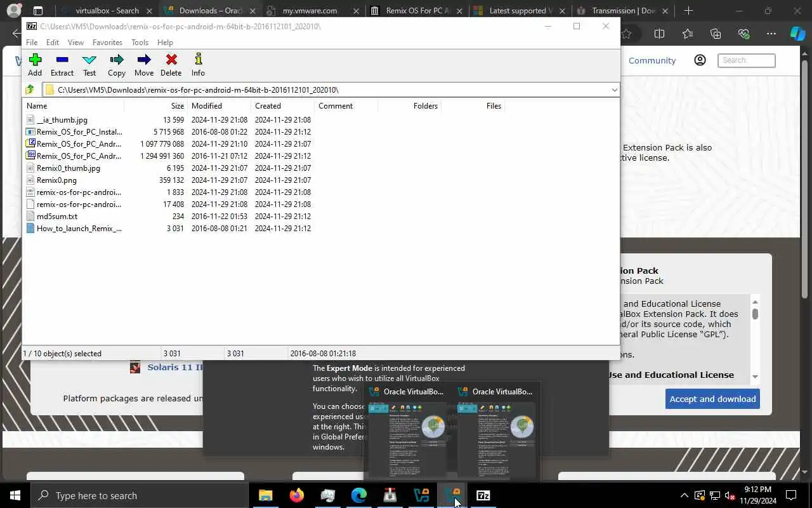Switch to the Transmission browser tab

[x=623, y=11]
